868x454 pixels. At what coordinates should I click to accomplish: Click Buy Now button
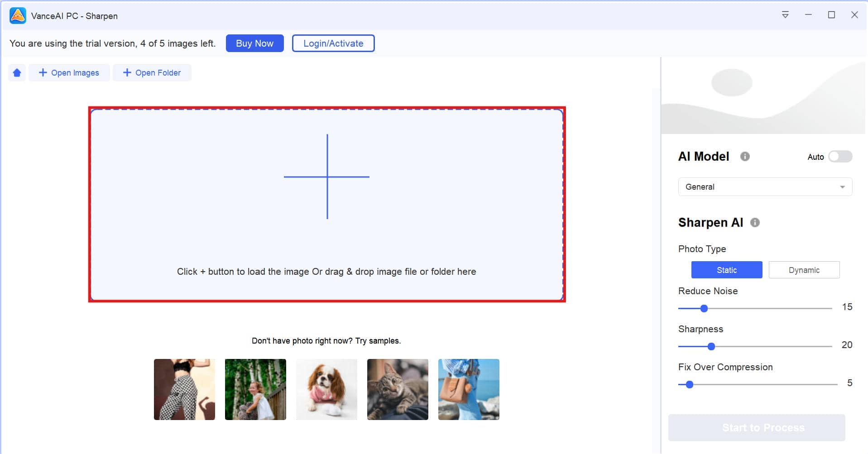coord(255,43)
